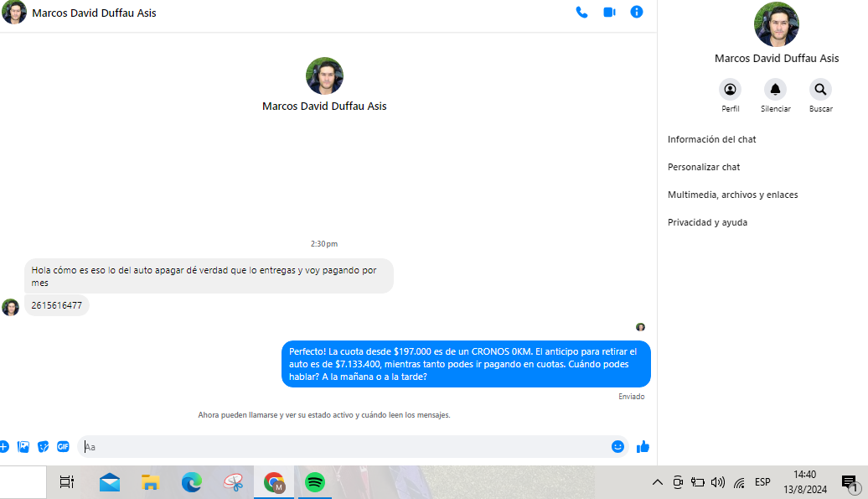Start a voice call with the phone icon
The image size is (868, 499).
click(x=581, y=13)
